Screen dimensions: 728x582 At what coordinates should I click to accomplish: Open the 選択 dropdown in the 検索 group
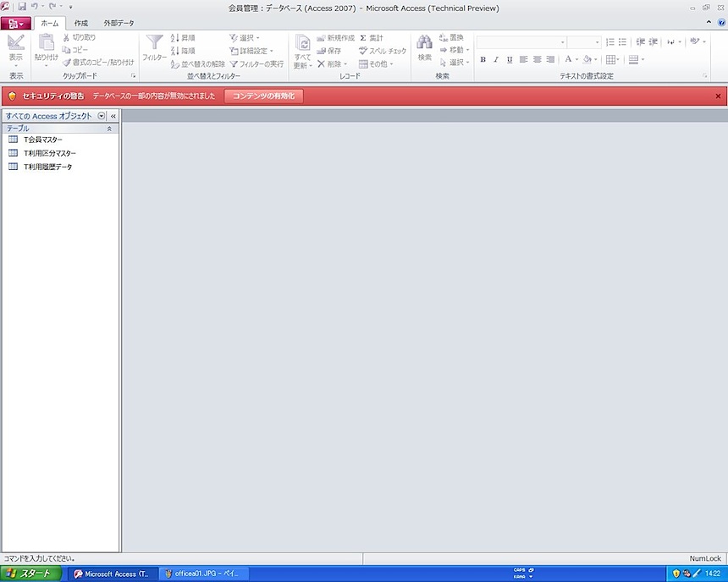(x=455, y=63)
